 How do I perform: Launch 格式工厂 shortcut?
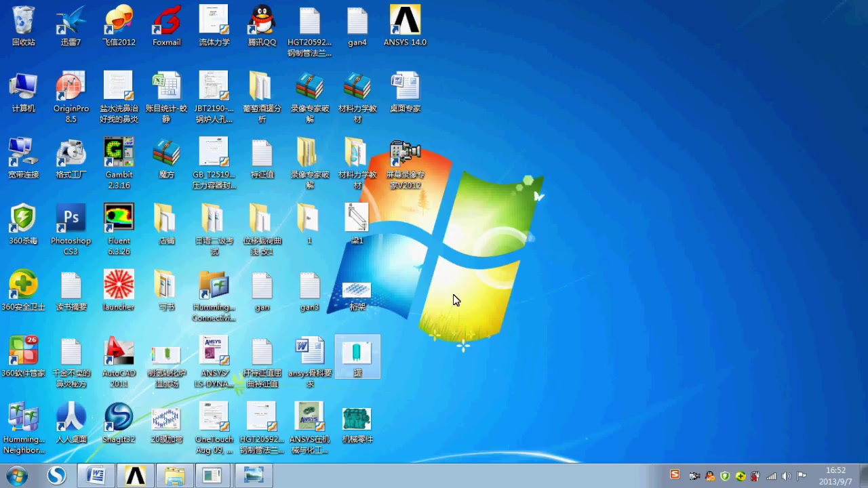click(x=71, y=160)
